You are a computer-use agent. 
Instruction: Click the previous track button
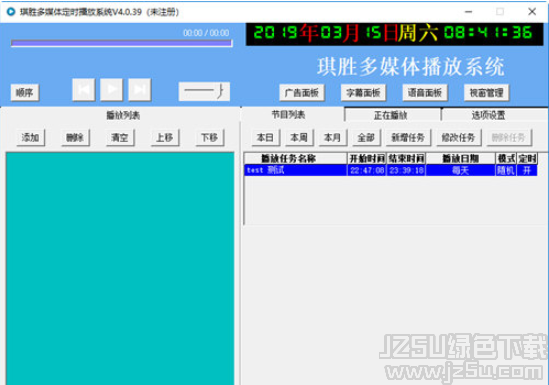tap(84, 90)
